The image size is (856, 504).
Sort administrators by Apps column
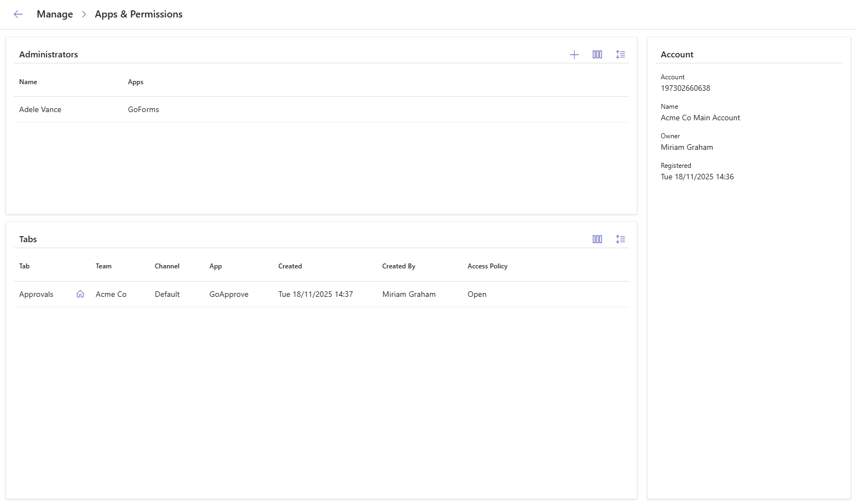point(136,82)
